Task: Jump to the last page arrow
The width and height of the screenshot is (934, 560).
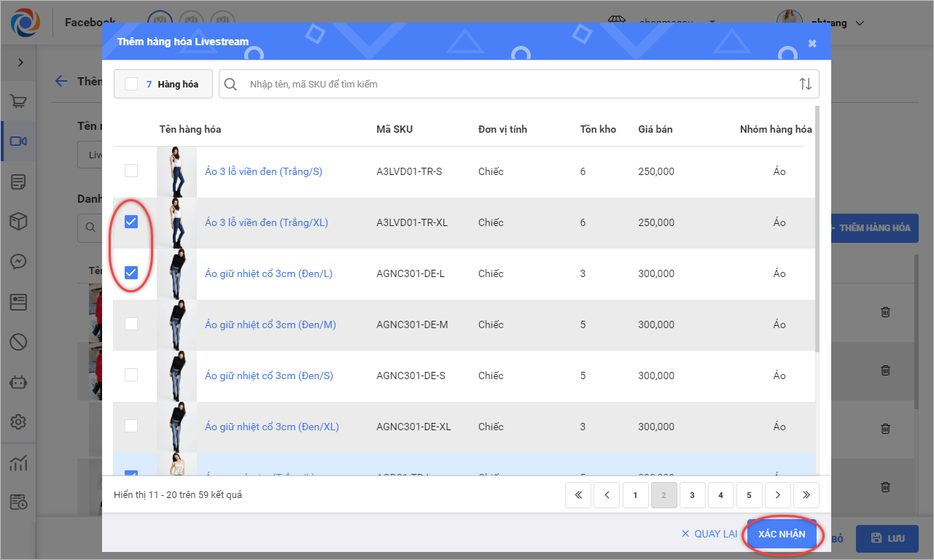Action: (x=806, y=495)
